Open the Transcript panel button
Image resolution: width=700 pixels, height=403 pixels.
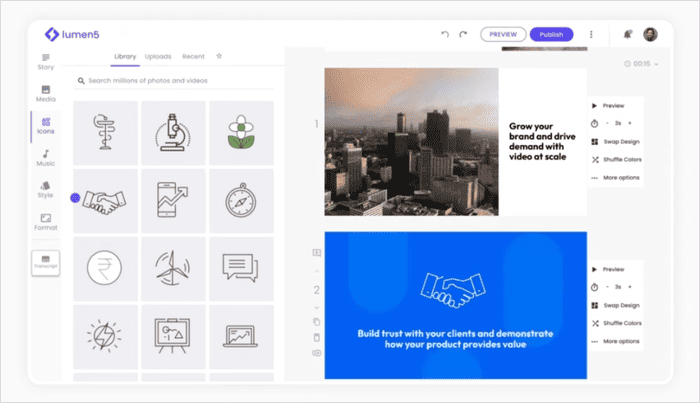46,263
